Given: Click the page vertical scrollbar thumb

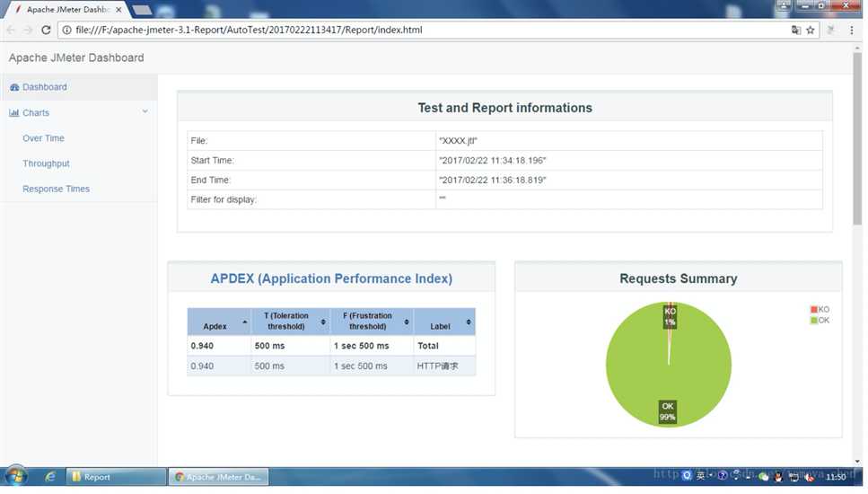Looking at the screenshot, I should [857, 138].
